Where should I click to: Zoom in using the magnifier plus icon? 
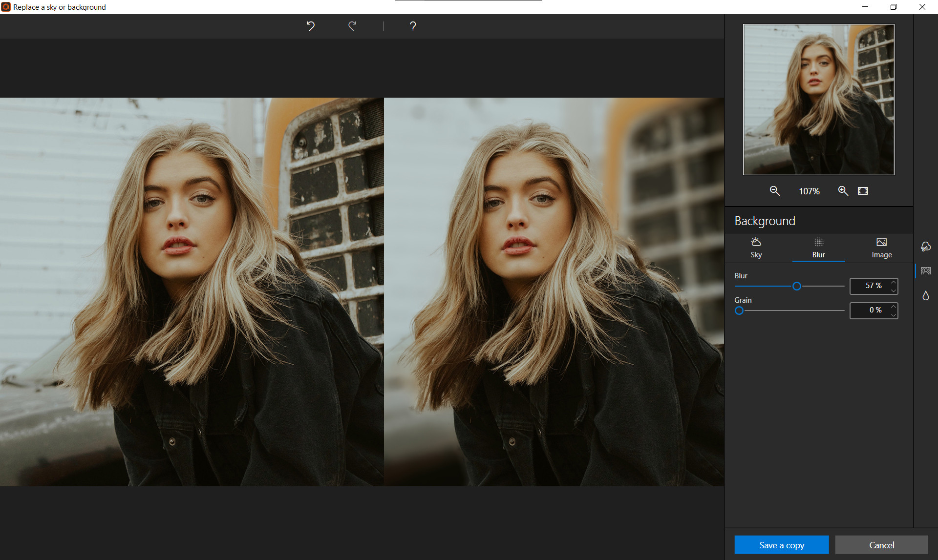click(x=843, y=191)
